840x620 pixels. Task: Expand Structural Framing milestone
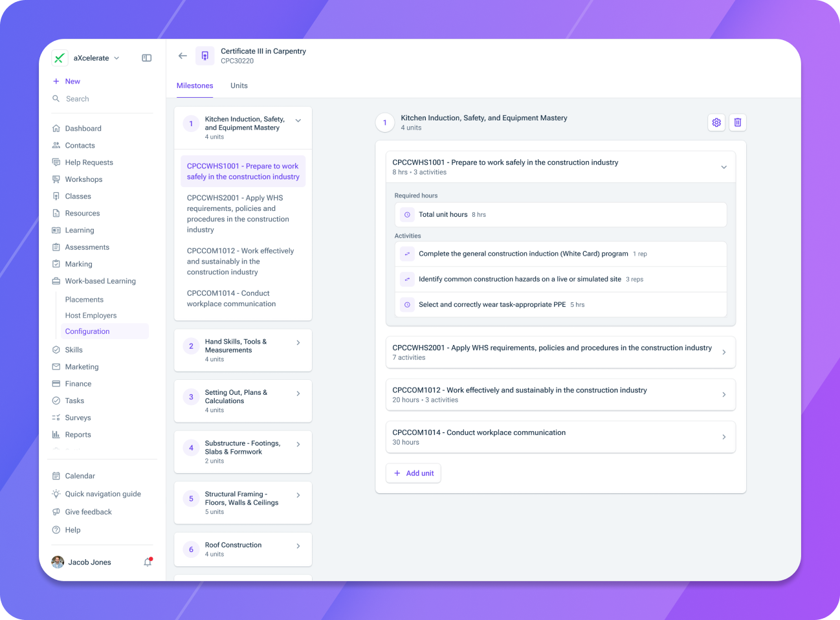click(x=298, y=495)
